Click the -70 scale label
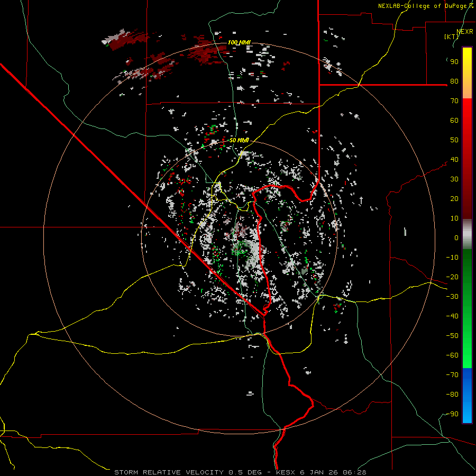The width and height of the screenshot is (476, 476). click(x=452, y=375)
